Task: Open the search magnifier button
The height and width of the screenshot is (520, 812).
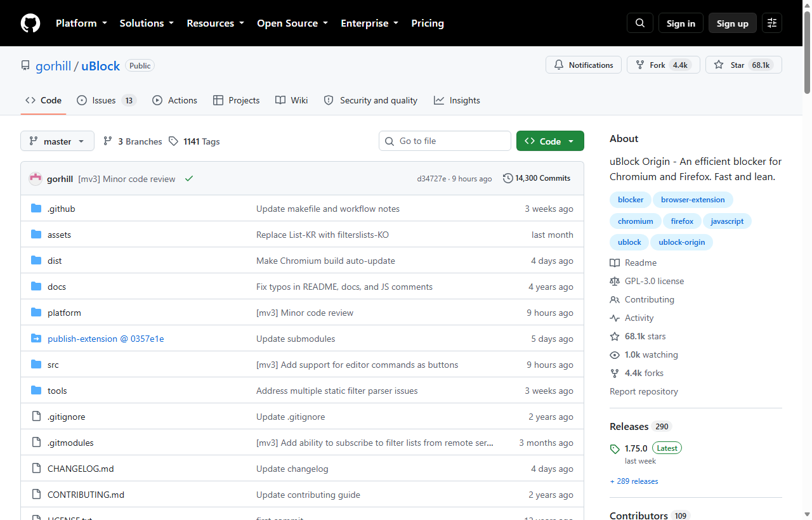Action: point(640,23)
